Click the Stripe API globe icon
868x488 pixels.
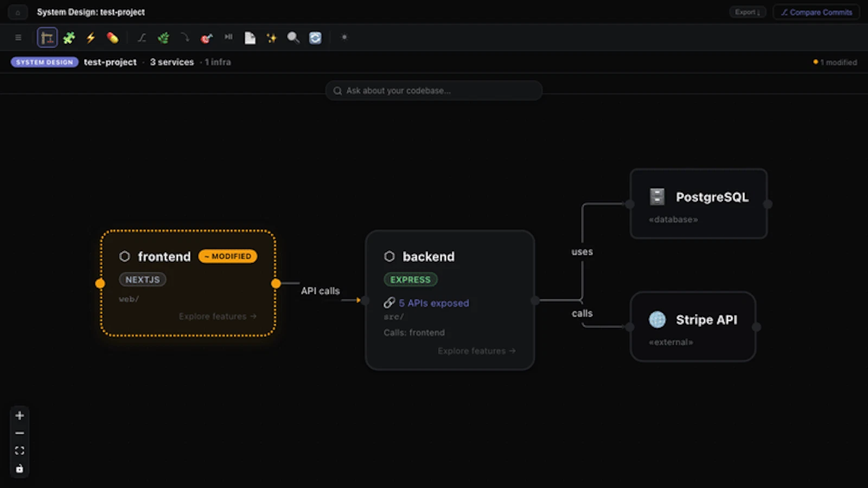tap(657, 319)
